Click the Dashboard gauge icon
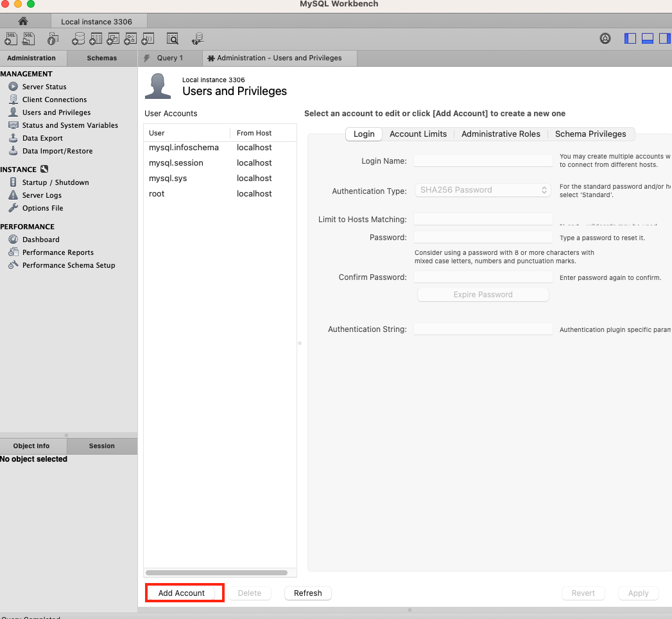 point(13,240)
